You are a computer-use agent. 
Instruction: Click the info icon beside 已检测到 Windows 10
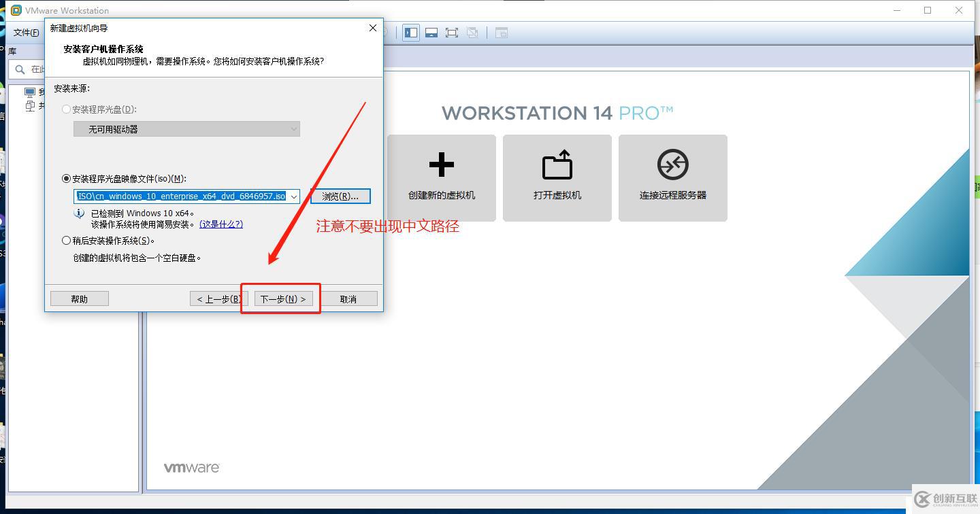(x=79, y=213)
